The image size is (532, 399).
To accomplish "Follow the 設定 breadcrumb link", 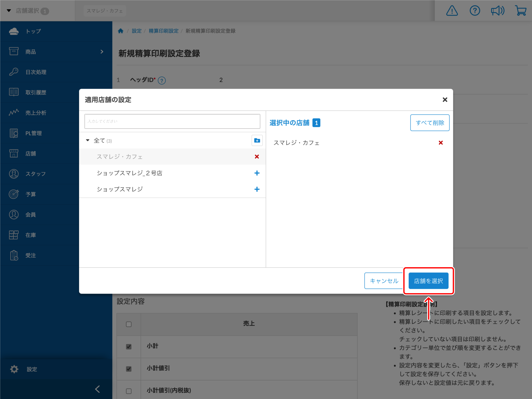I will 137,31.
